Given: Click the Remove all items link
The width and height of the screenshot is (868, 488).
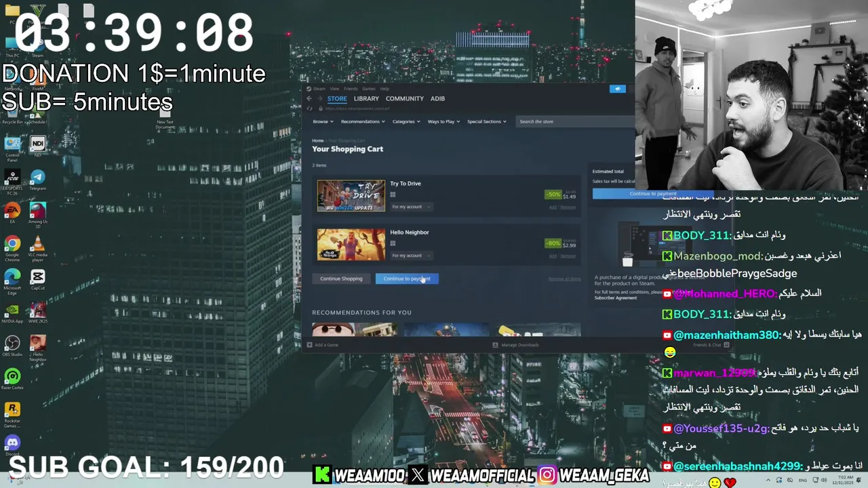Looking at the screenshot, I should pyautogui.click(x=564, y=279).
